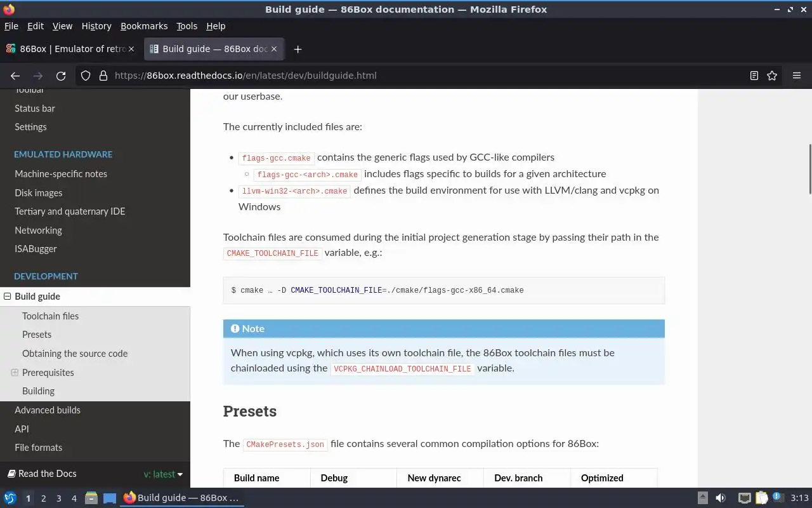Toggle reader view icon in address bar
The height and width of the screenshot is (508, 812).
754,76
